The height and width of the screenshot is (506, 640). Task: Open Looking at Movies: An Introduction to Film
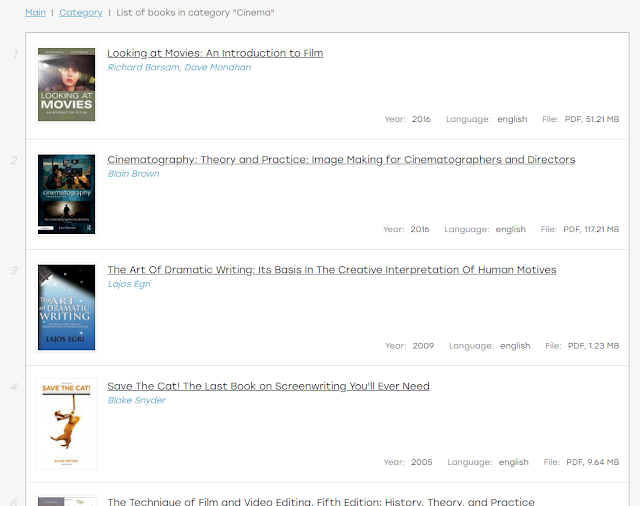click(x=215, y=53)
